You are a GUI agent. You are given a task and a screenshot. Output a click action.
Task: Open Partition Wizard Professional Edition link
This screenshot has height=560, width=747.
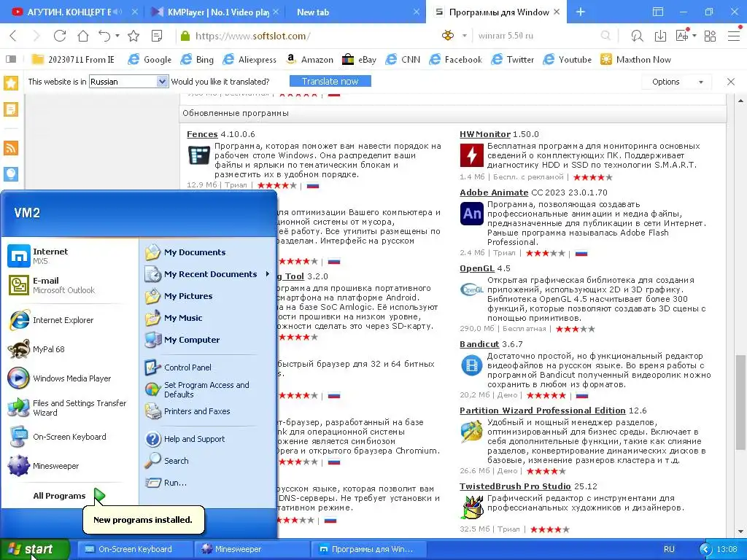(x=543, y=411)
